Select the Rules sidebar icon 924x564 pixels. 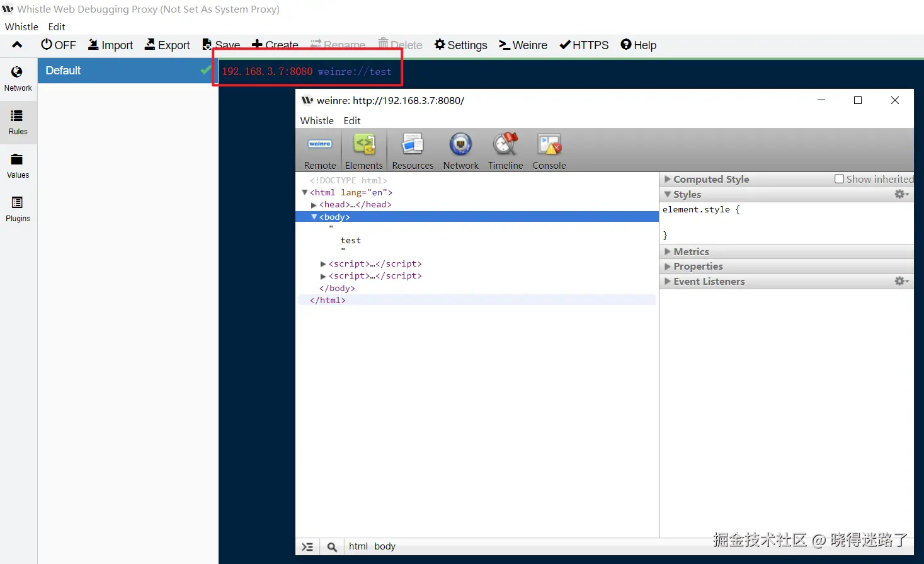tap(18, 122)
